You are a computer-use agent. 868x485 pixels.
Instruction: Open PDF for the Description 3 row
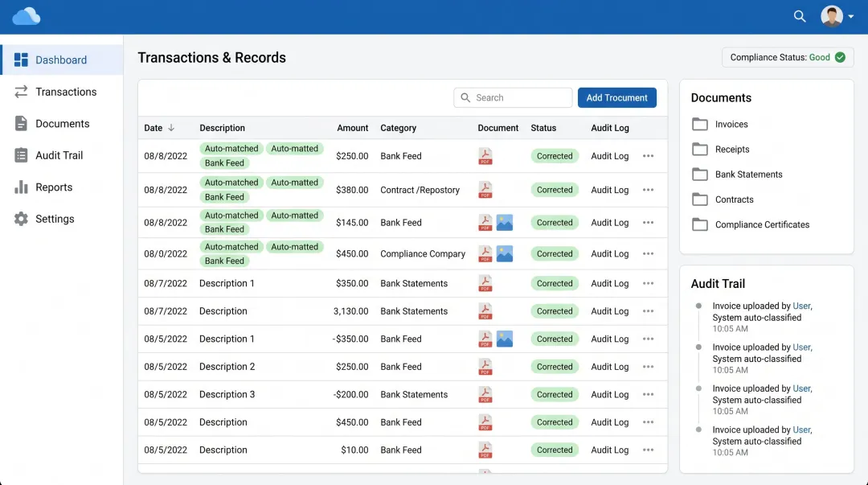[x=485, y=395]
